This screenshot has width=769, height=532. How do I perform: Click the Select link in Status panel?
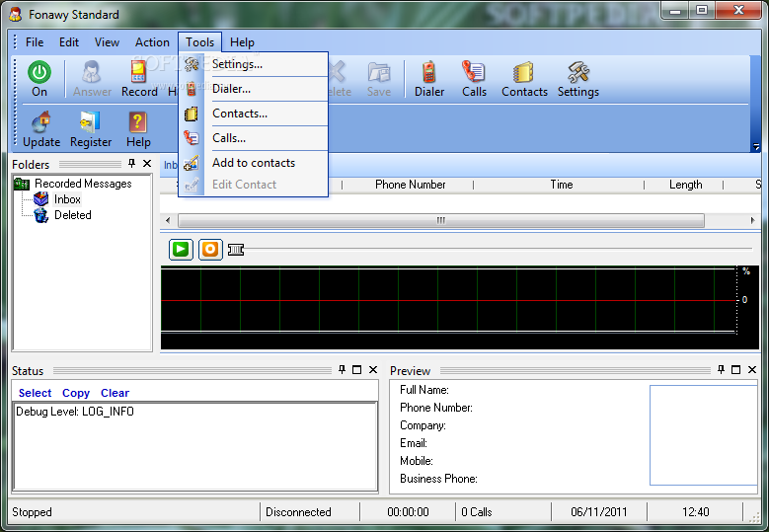(35, 393)
